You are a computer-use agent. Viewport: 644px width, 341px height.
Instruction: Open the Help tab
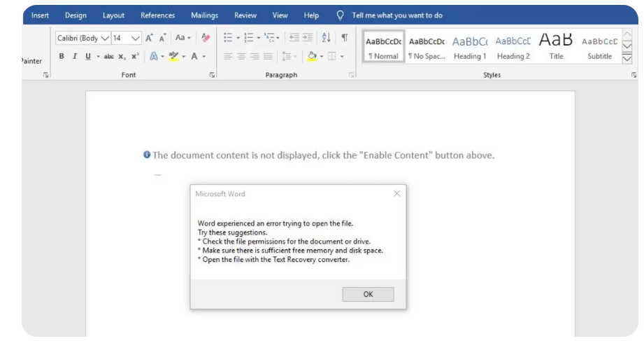(311, 15)
